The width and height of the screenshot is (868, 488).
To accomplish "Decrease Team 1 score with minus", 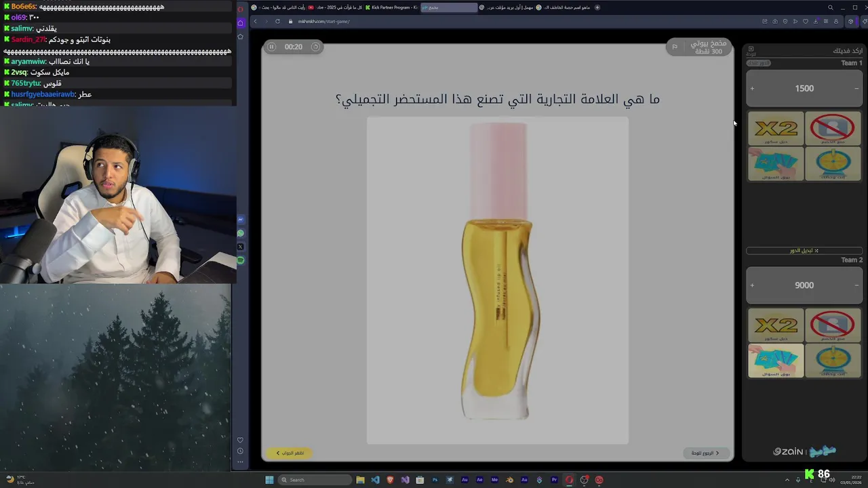I will click(856, 89).
